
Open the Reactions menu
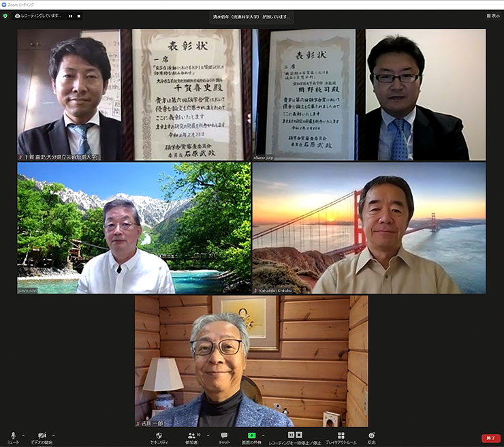click(x=371, y=435)
